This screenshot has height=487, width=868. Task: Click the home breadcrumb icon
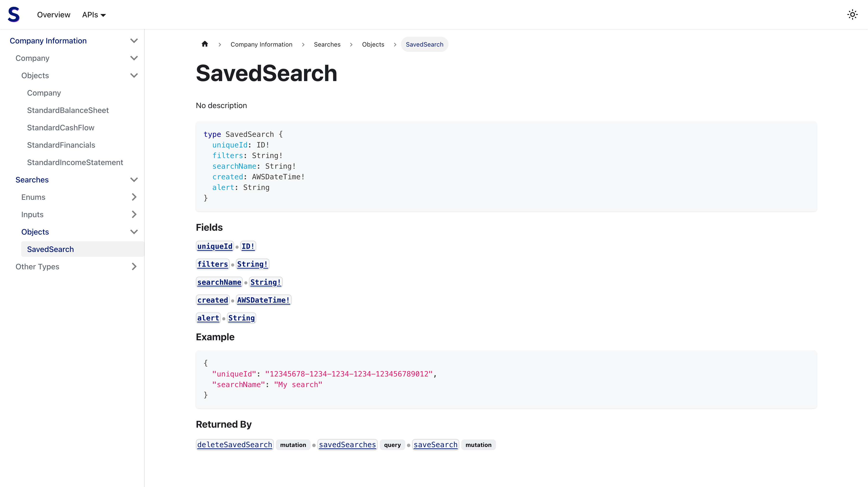204,44
